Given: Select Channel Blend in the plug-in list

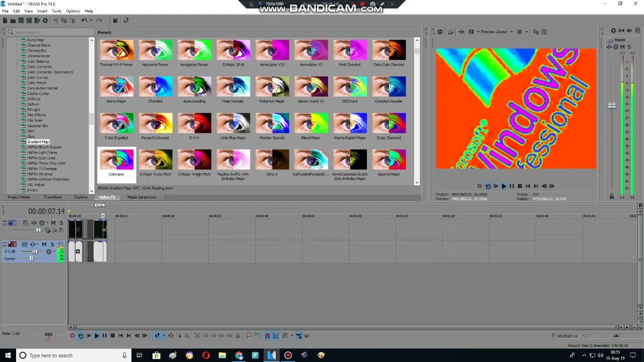Looking at the screenshot, I should (38, 45).
